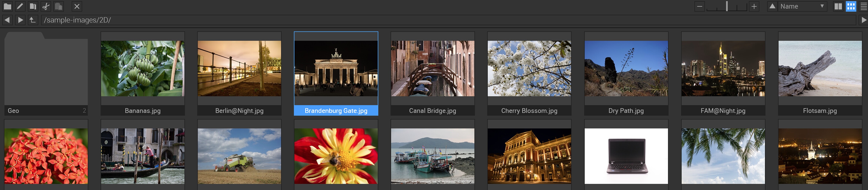Click the X delete icon
The width and height of the screenshot is (868, 190).
(77, 6)
